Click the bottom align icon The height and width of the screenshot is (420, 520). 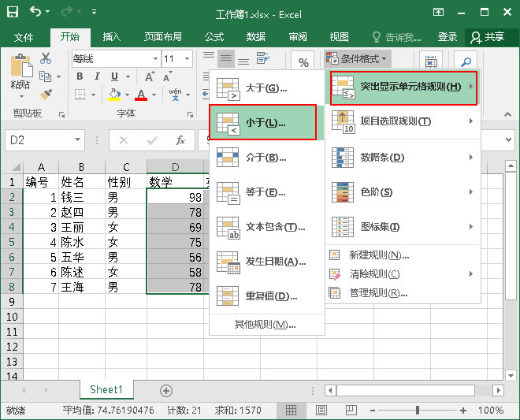click(x=243, y=61)
